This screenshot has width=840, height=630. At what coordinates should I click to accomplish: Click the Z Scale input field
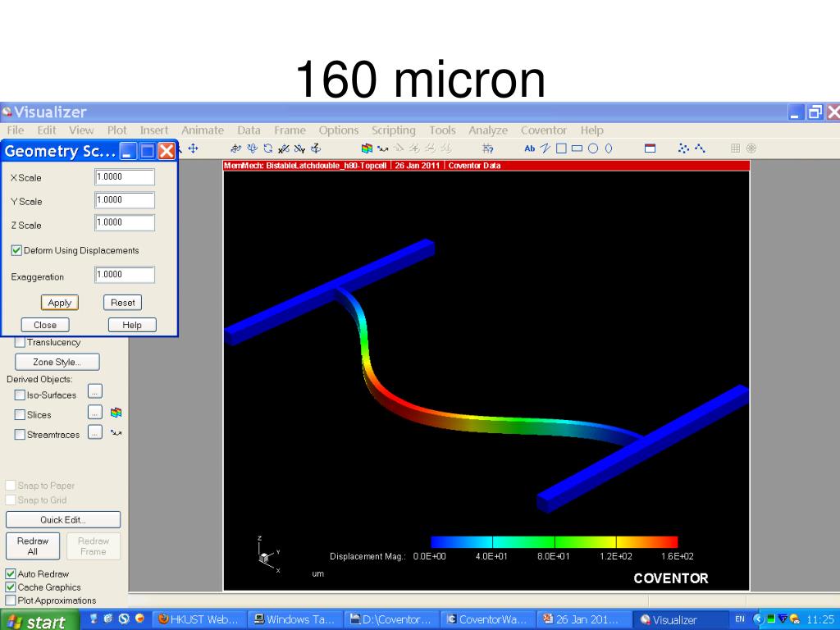tap(125, 222)
